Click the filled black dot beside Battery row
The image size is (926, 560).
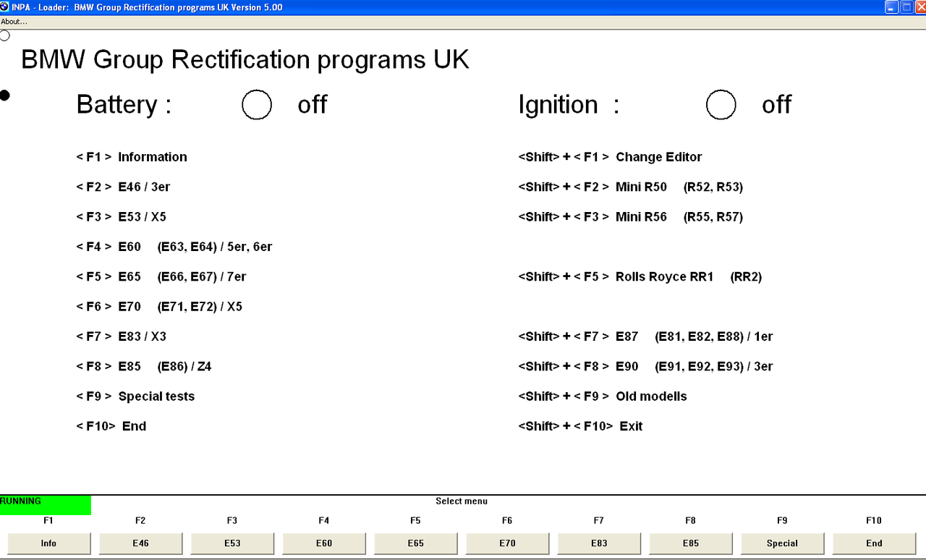[4, 96]
